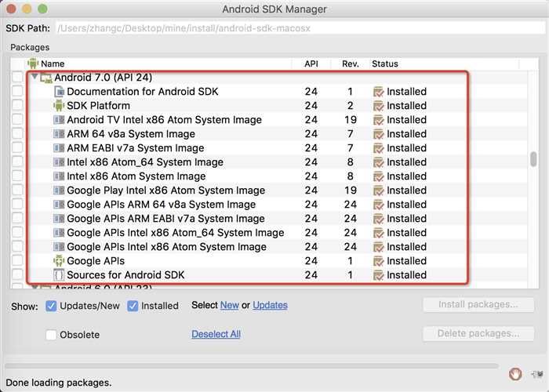Click the Google APIs ARM 64 v8a image icon
The image size is (549, 392).
pos(59,205)
